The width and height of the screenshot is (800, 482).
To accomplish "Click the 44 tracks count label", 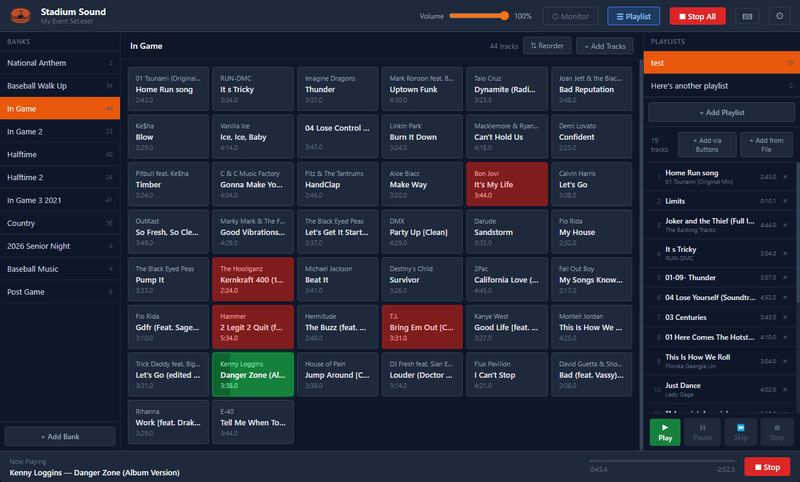I will click(x=504, y=46).
